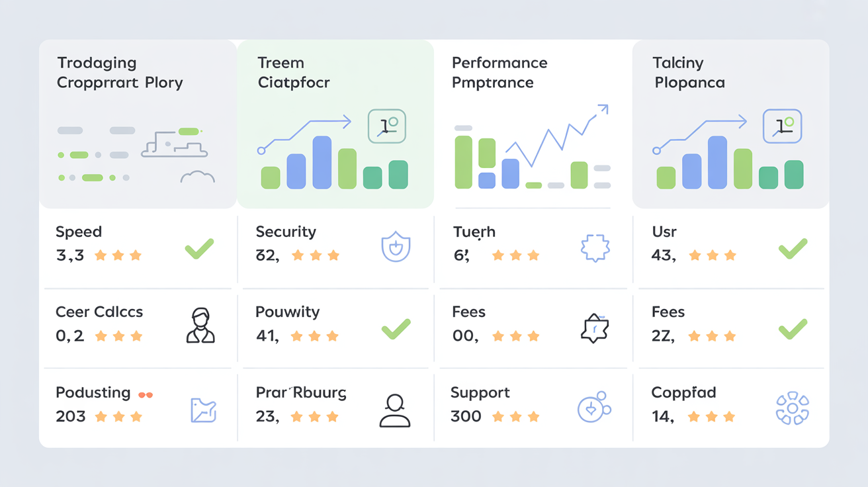Toggle the green checkmark beside Pouwity
Screen dimensions: 868x487
pos(396,328)
